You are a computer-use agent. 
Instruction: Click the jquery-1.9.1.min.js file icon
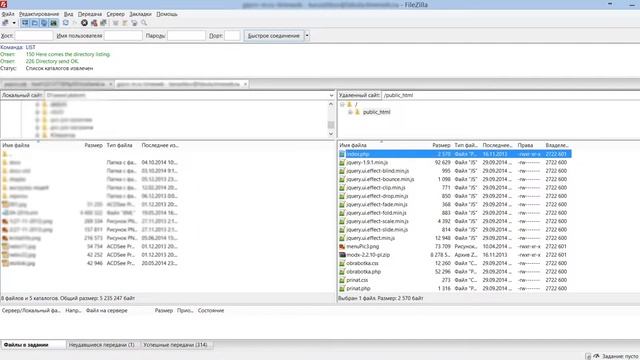click(x=342, y=162)
